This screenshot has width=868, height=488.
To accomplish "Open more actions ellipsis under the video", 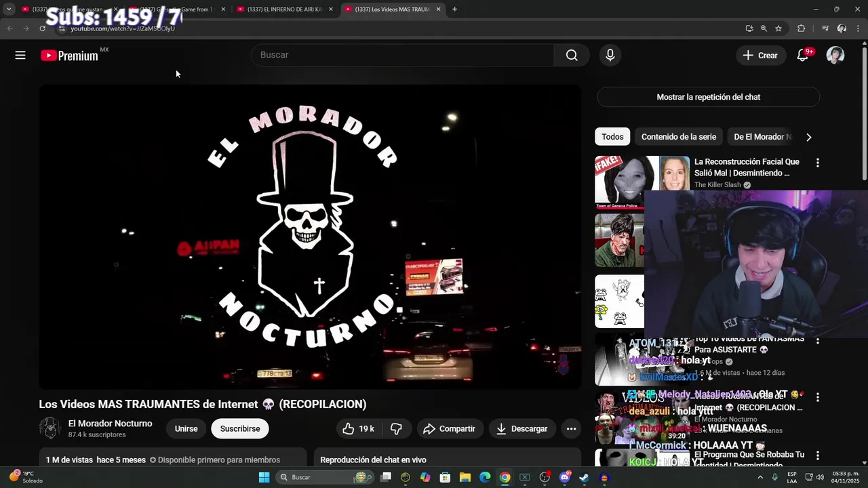I will [571, 428].
